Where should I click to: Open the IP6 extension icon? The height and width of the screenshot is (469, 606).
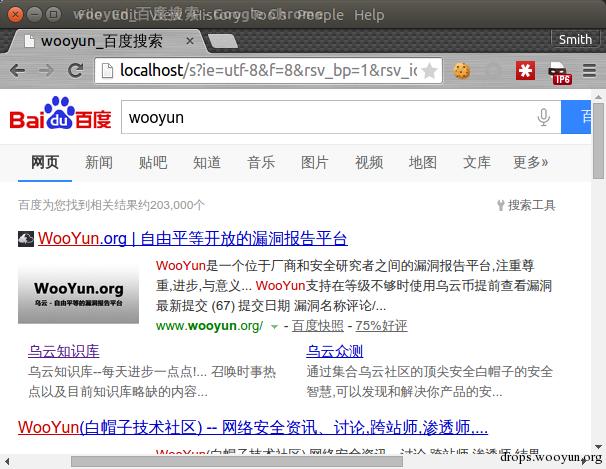[x=559, y=73]
